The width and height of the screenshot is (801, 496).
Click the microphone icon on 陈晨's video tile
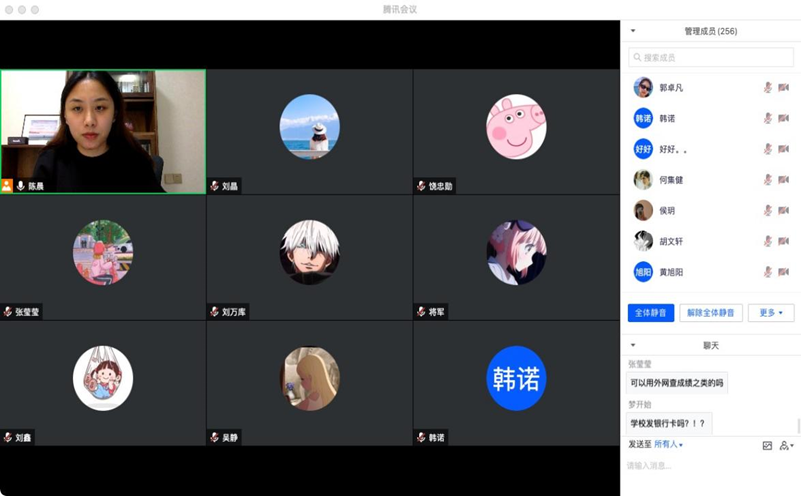(20, 186)
